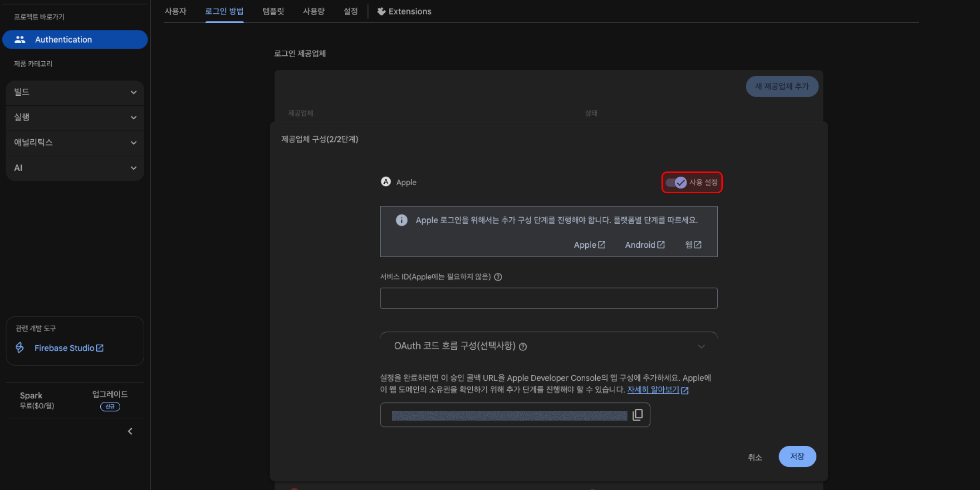This screenshot has height=490, width=980.
Task: Click the 로그인 제공업체 heading
Action: coord(300,54)
